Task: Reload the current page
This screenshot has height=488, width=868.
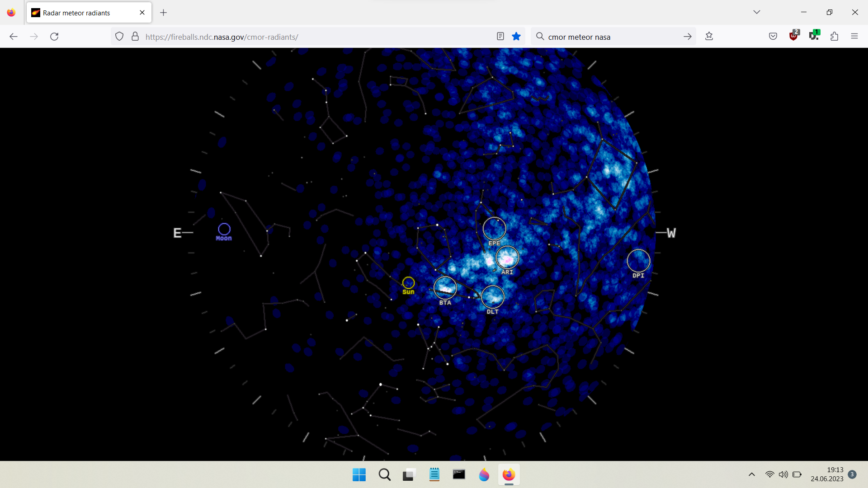Action: (54, 37)
